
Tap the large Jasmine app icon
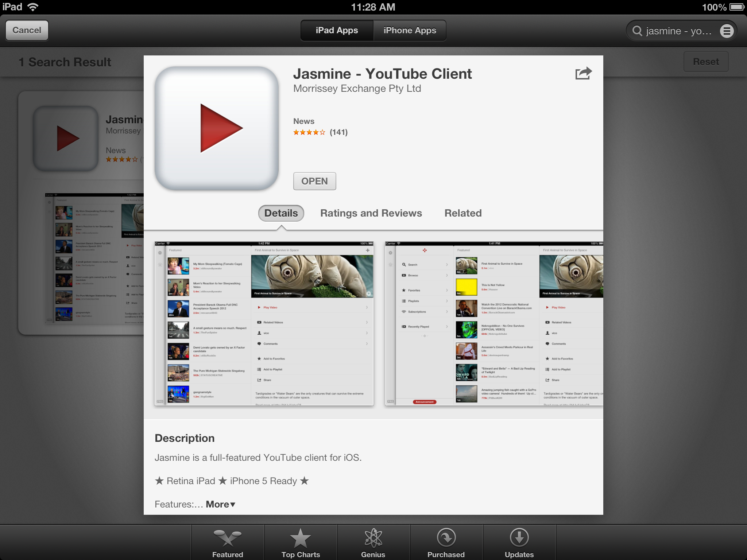[217, 128]
